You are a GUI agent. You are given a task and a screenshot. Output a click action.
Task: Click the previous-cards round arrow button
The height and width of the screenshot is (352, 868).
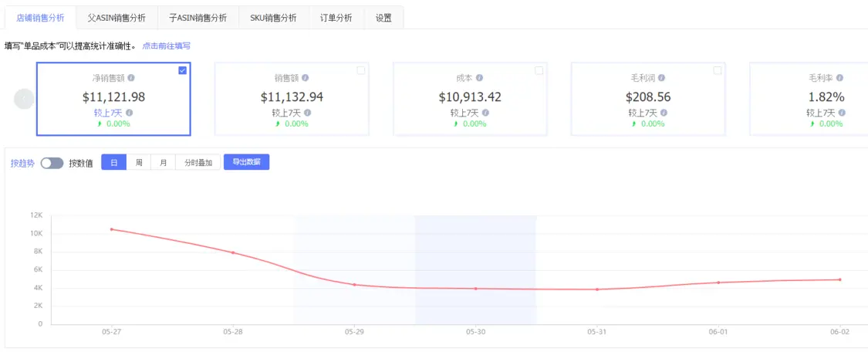(x=25, y=99)
